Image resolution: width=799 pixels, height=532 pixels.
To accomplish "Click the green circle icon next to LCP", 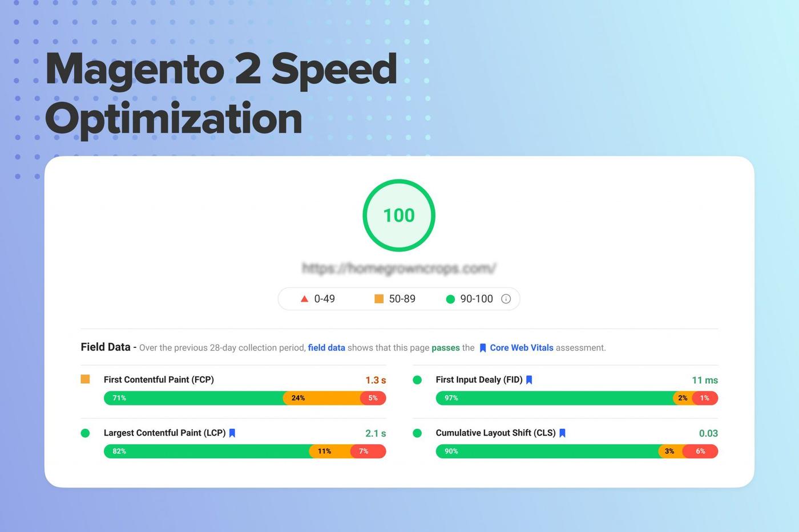I will tap(86, 433).
